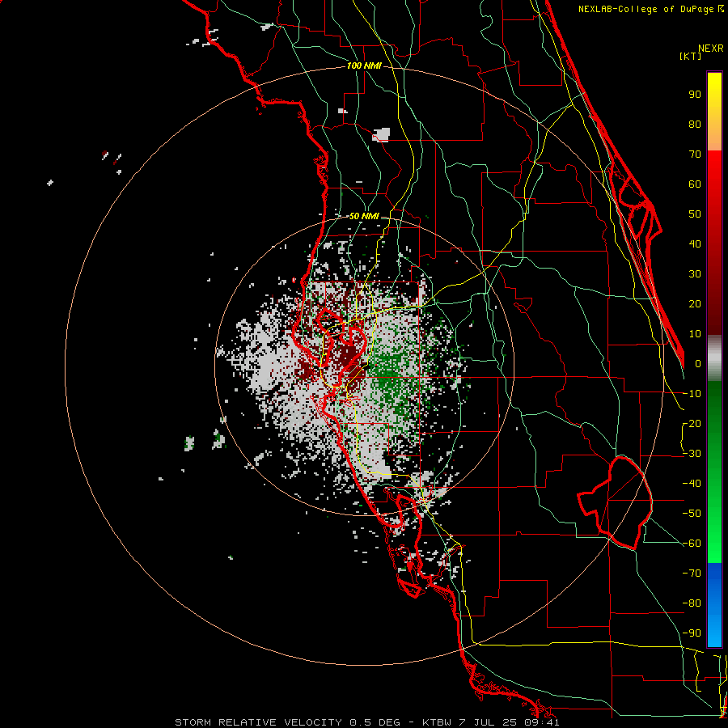Click the 09:41 timestamp text
The width and height of the screenshot is (728, 728).
542,722
